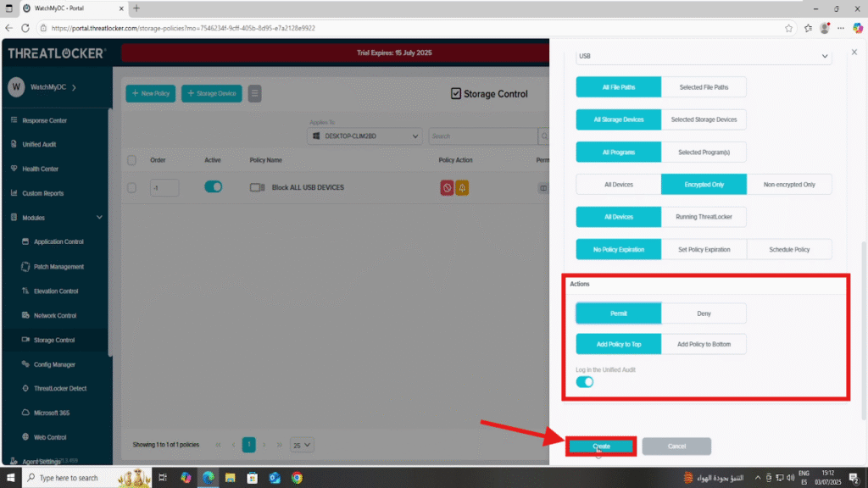Toggle the Storage Control checkbox
The image size is (868, 488).
455,93
